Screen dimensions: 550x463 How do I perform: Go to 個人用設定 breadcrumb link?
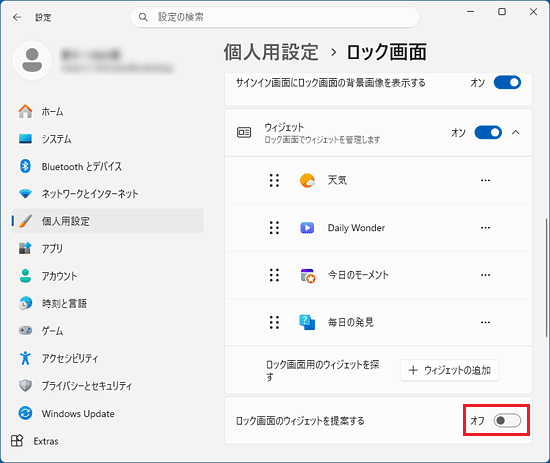coord(271,52)
